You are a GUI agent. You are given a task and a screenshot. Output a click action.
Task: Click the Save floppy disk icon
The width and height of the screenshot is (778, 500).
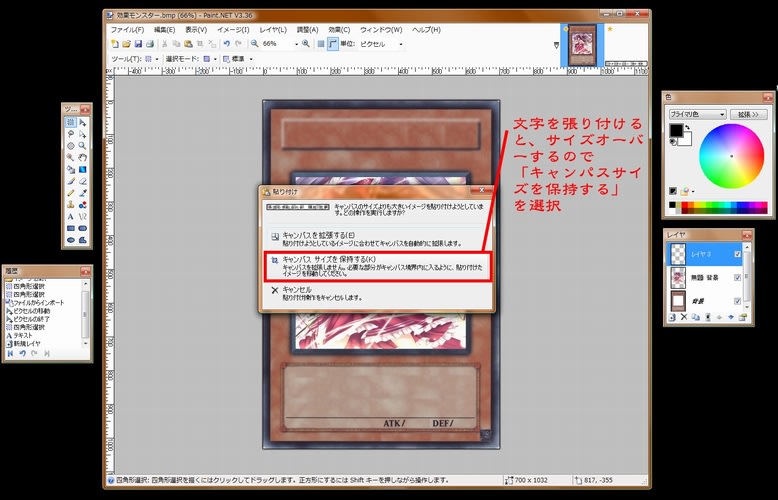tap(138, 44)
